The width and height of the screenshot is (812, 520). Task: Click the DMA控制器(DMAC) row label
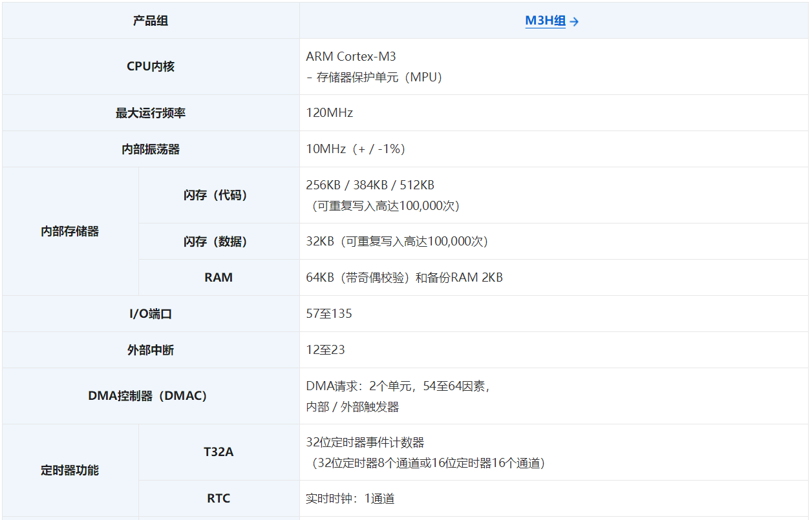point(147,396)
